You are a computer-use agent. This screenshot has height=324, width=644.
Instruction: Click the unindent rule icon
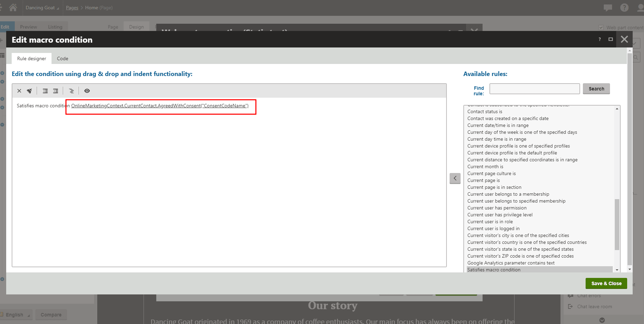pos(45,91)
